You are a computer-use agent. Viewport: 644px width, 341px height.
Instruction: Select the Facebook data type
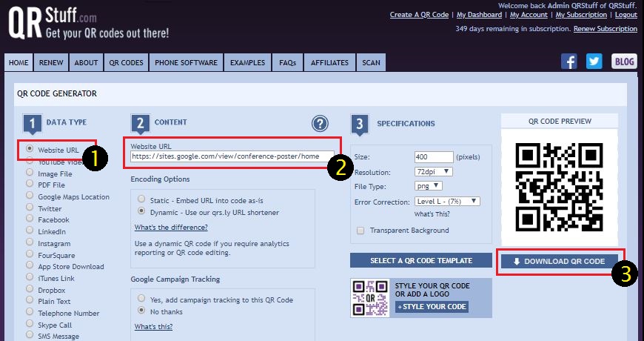30,219
